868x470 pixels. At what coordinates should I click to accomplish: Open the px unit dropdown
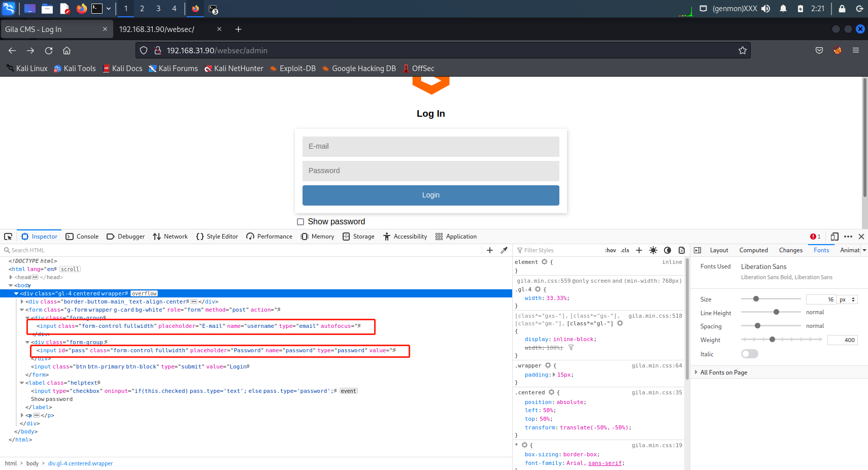pos(848,299)
